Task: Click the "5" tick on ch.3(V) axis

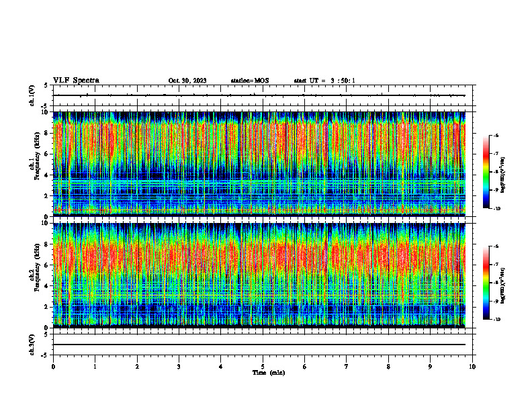Action: click(x=46, y=334)
